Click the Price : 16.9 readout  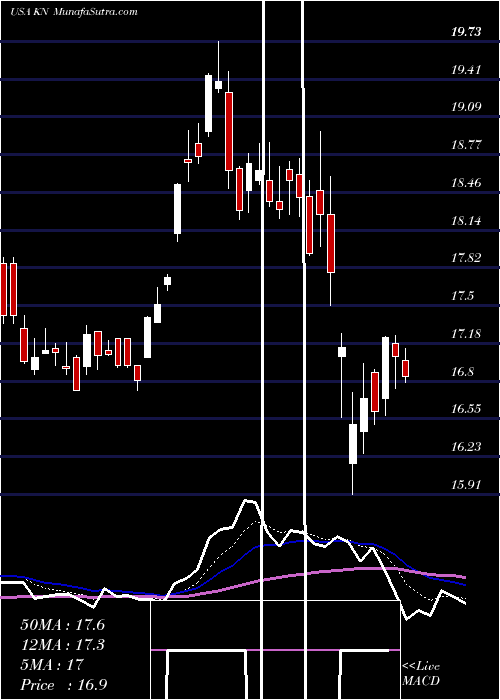(x=63, y=685)
